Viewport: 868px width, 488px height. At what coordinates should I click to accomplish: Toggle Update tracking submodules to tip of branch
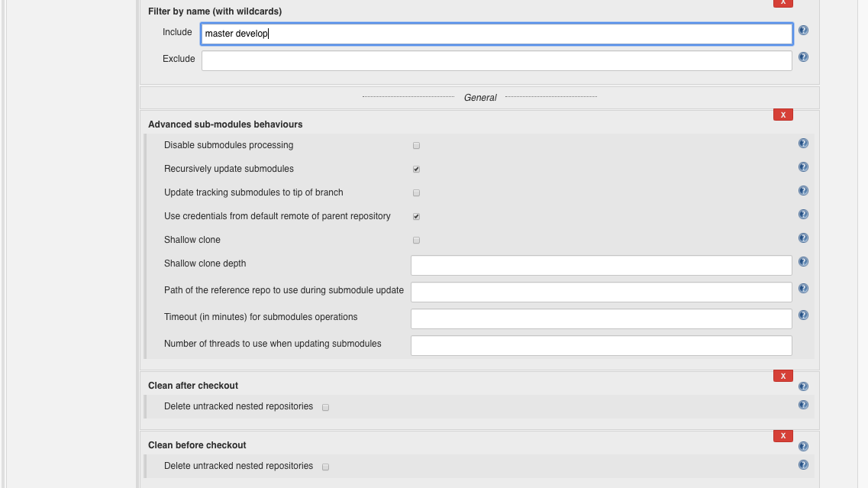[x=416, y=192]
